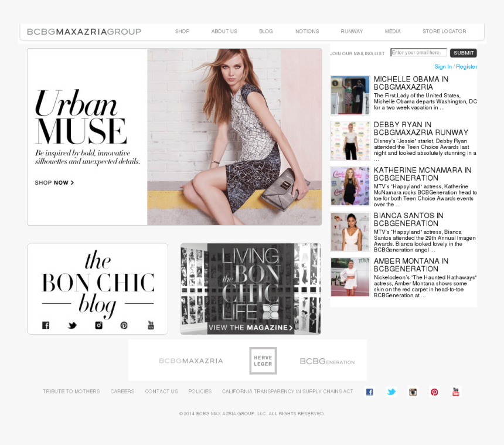
Task: Open the ABOUT US menu
Action: click(x=224, y=31)
